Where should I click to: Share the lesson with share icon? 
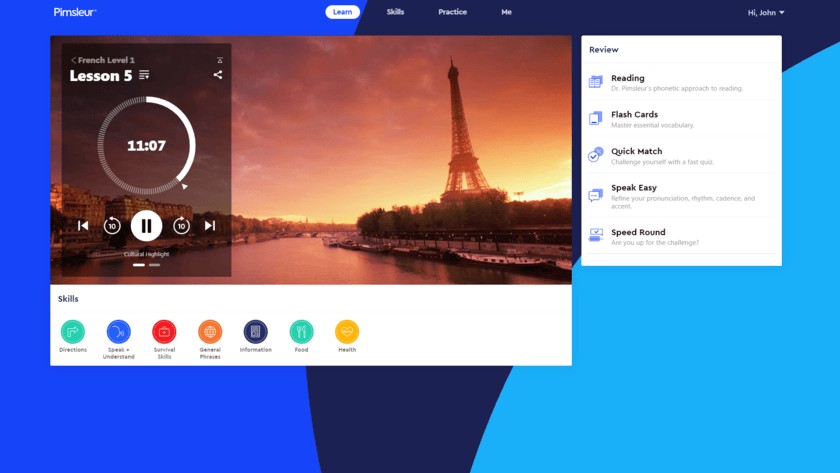(218, 75)
